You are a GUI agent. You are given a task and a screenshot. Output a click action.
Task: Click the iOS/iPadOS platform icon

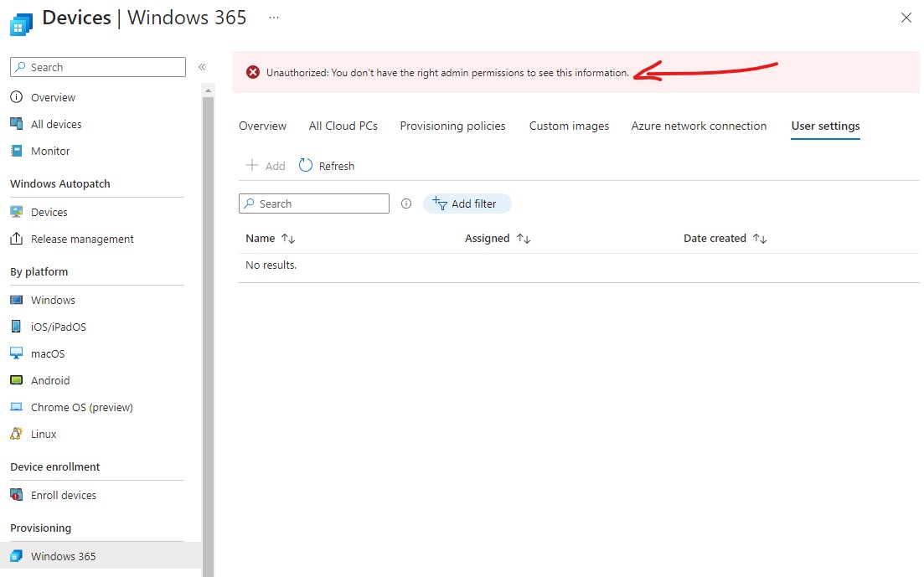(17, 327)
